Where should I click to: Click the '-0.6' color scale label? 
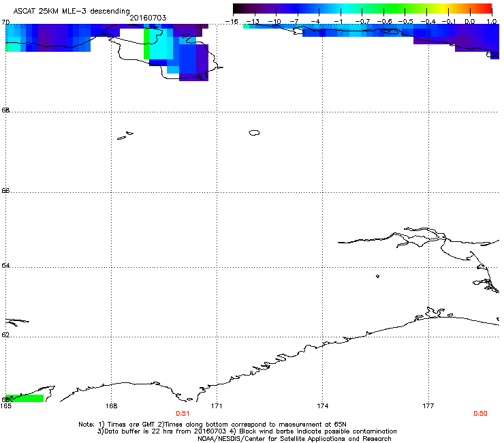coord(384,22)
